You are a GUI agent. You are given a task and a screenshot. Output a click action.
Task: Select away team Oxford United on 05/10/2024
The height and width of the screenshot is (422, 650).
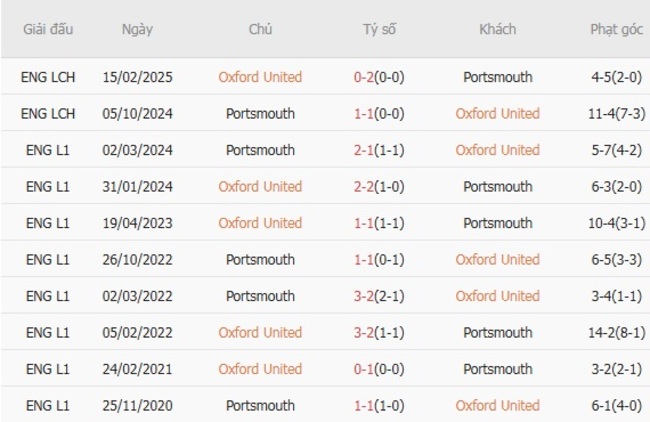(x=497, y=114)
